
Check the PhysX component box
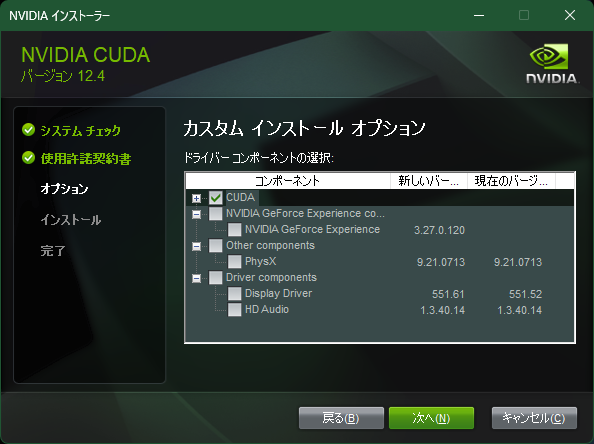234,261
